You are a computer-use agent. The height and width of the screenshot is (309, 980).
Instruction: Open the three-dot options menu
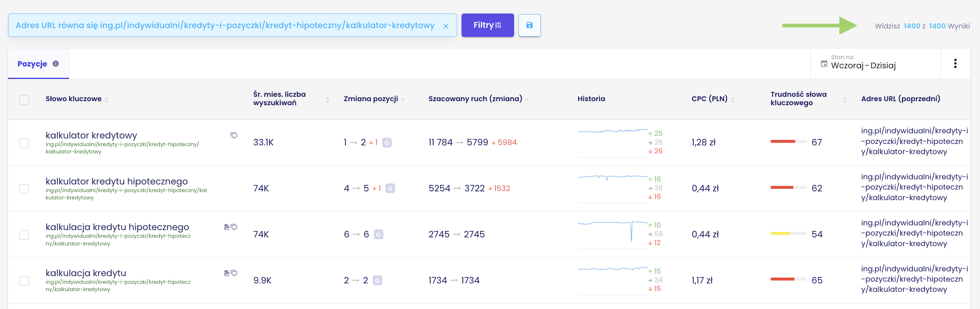pos(955,64)
